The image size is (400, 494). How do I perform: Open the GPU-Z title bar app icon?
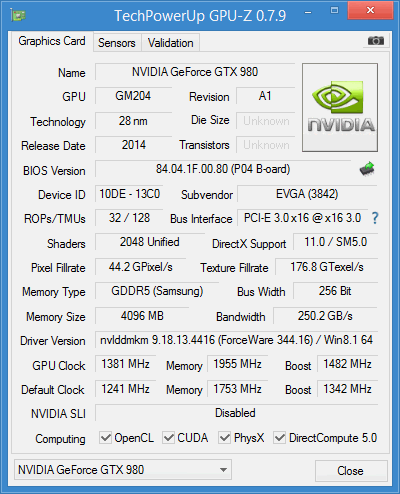[x=18, y=15]
